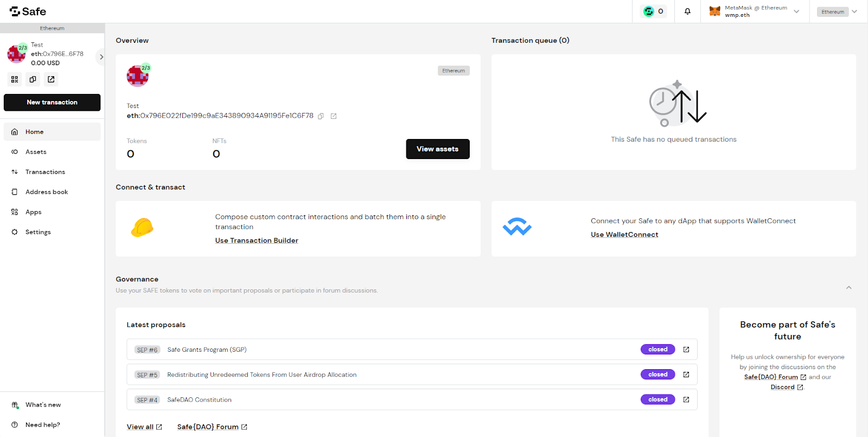Click external link icon for SEP #5
868x437 pixels.
686,375
